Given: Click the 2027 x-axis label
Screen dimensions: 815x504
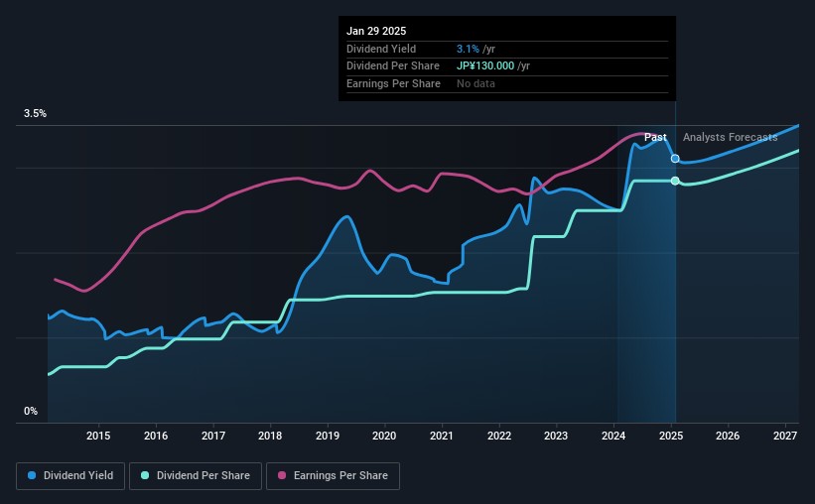Looking at the screenshot, I should (785, 436).
